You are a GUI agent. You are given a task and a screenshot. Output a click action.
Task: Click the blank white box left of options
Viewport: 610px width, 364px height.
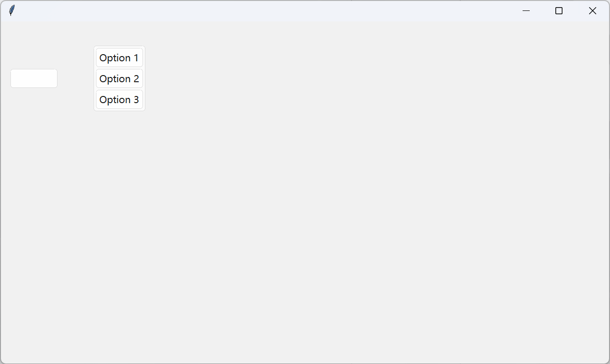point(34,78)
